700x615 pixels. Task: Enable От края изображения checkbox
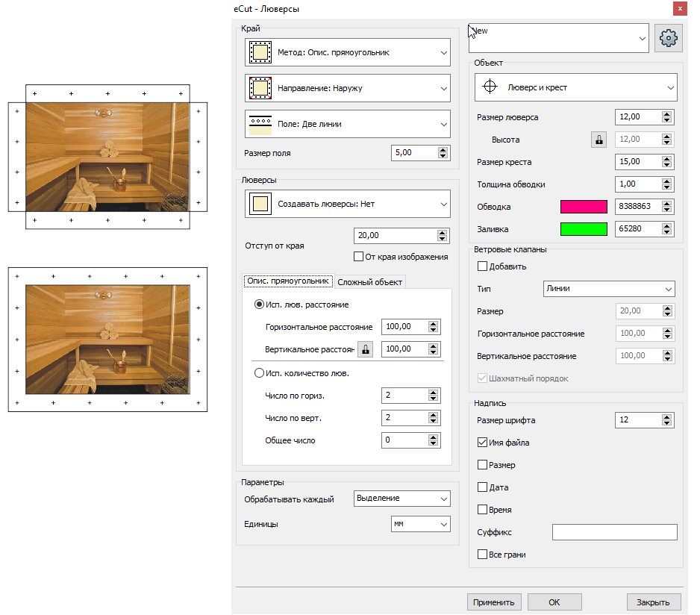tap(358, 257)
